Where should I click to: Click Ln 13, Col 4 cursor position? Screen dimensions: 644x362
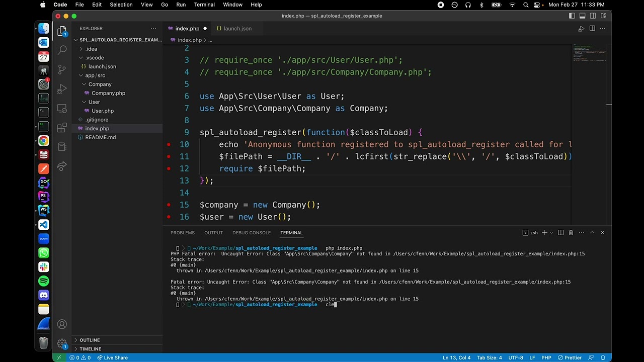[x=456, y=357]
